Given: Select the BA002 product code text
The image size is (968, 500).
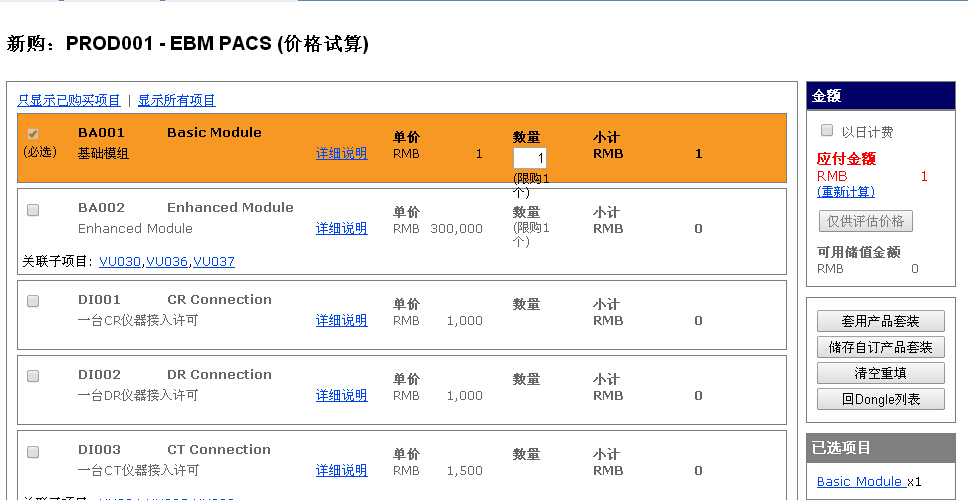Looking at the screenshot, I should [x=101, y=207].
